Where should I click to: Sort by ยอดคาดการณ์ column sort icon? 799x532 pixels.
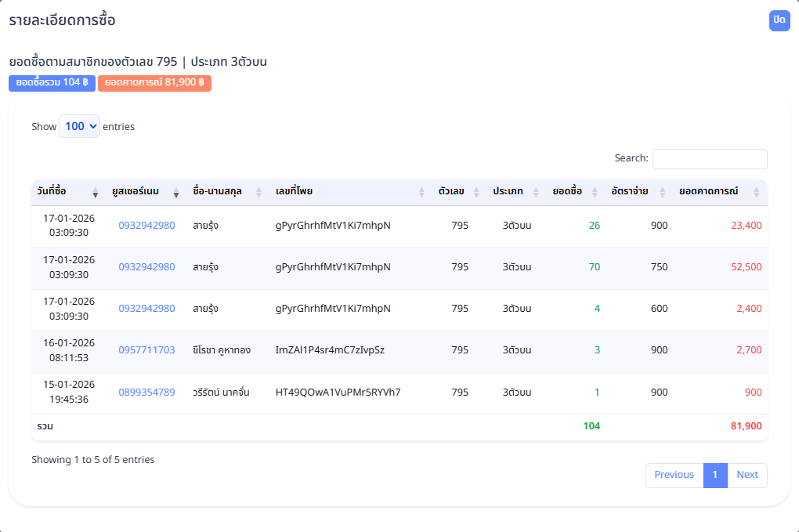click(x=757, y=192)
